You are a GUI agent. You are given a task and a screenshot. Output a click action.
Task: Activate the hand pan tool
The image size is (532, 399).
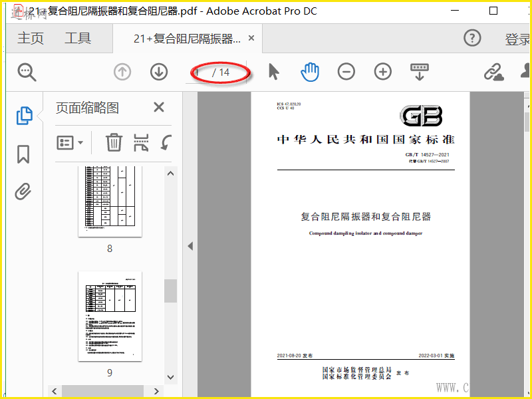click(310, 72)
